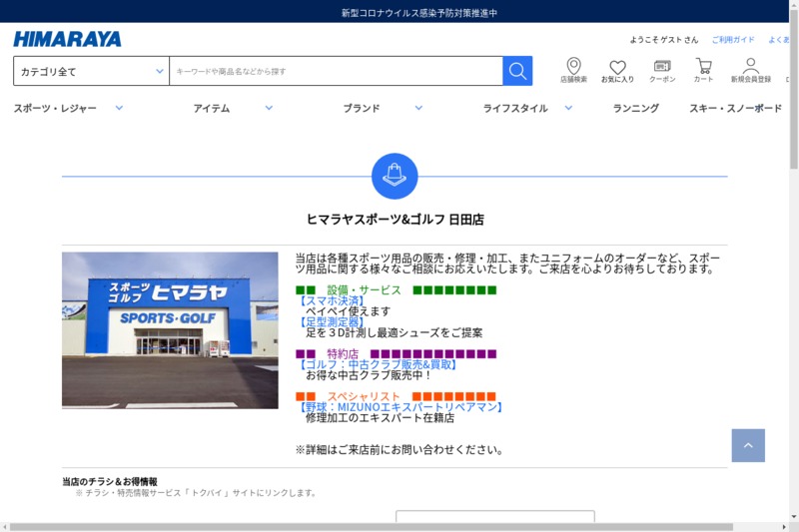
Task: Click the 新型コロナウイルス感染予防対策推進中 banner
Action: click(x=418, y=13)
